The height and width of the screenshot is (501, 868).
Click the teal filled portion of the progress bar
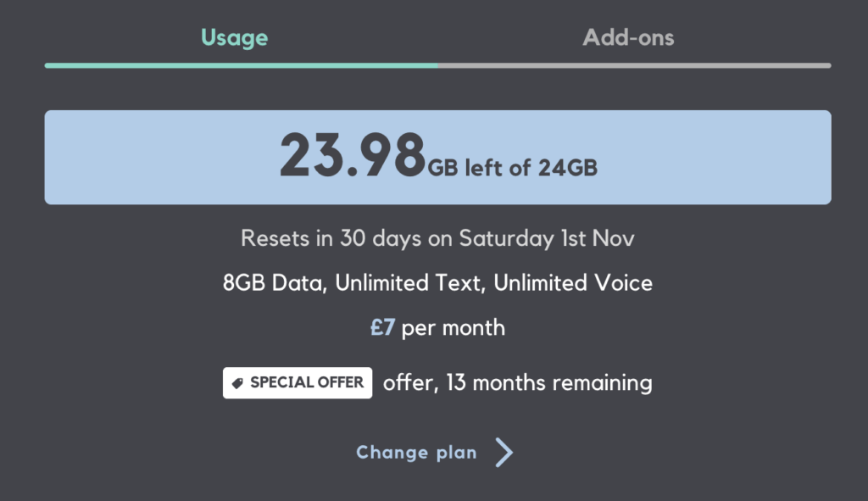pos(242,64)
